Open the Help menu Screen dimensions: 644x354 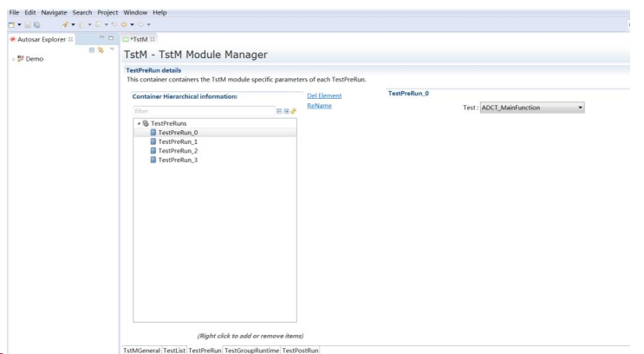(159, 13)
